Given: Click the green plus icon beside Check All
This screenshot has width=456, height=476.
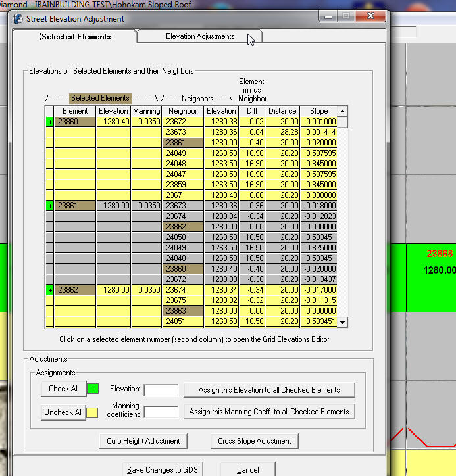Looking at the screenshot, I should coord(93,389).
